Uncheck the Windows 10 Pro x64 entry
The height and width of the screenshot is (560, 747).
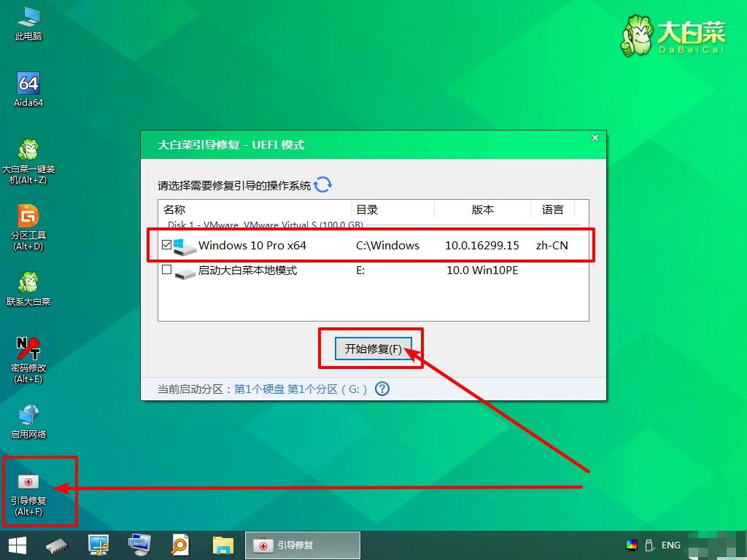click(x=166, y=245)
